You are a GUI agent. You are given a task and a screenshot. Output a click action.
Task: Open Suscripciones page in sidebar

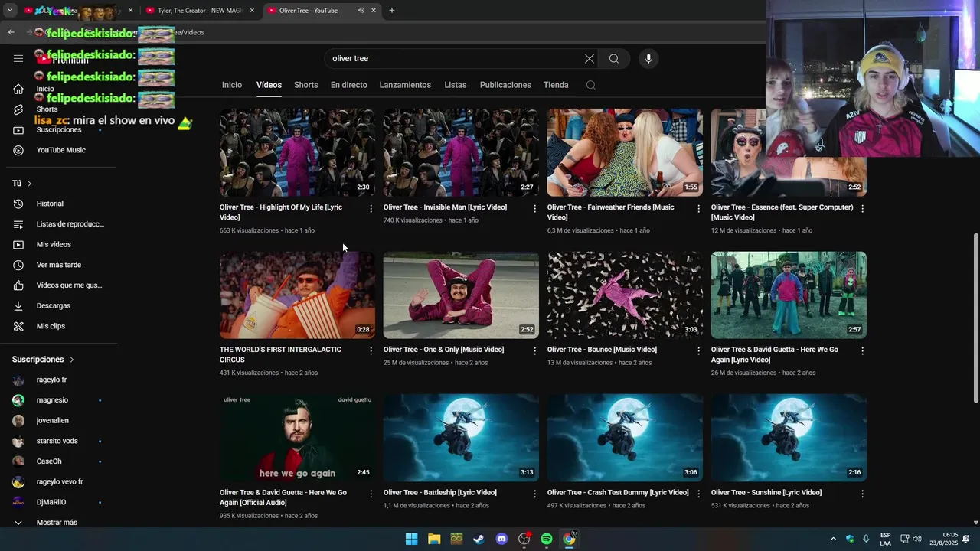58,129
